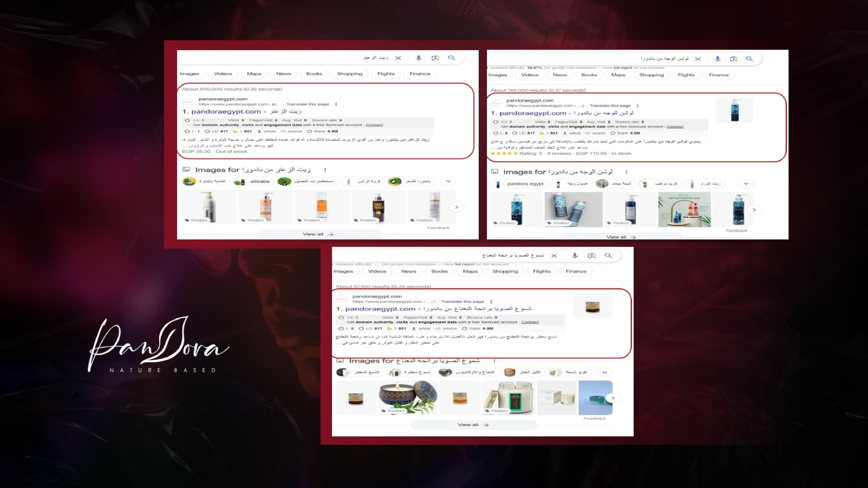The height and width of the screenshot is (488, 868).
Task: Select the pandora egypt image filter chip
Action: (x=520, y=183)
